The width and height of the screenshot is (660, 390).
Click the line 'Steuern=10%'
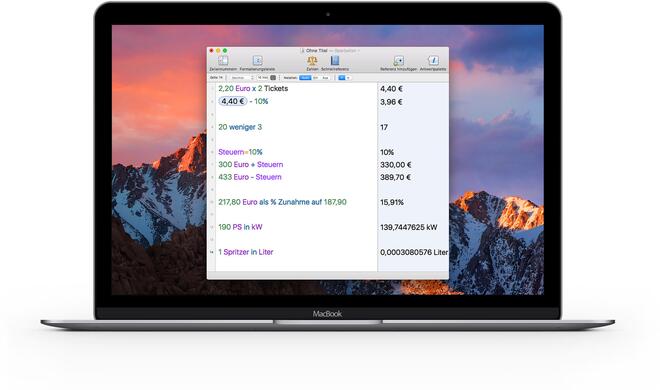240,152
